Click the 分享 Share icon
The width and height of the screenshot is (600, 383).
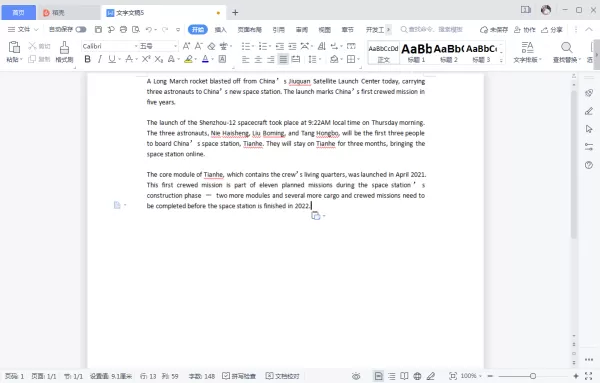coord(551,29)
